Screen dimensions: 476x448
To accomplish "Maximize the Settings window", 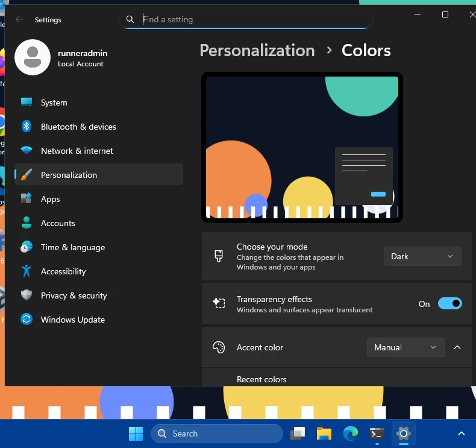I will [x=445, y=14].
